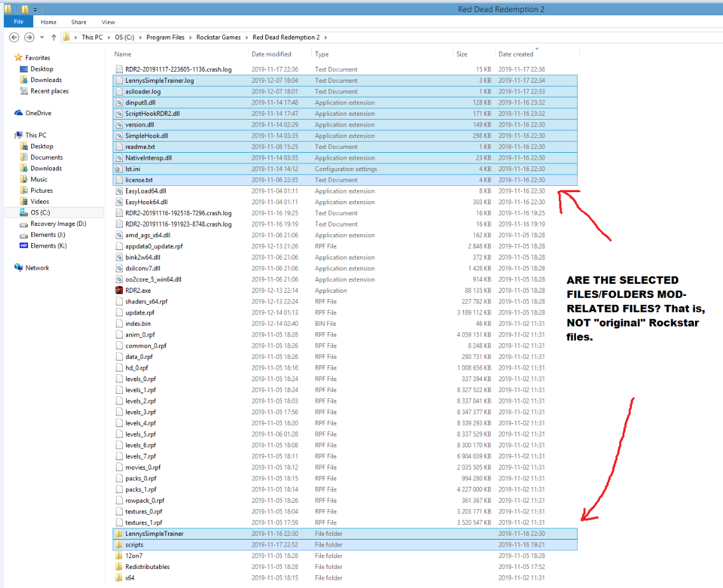
Task: Select textures_1.rpf file
Action: tap(345, 522)
